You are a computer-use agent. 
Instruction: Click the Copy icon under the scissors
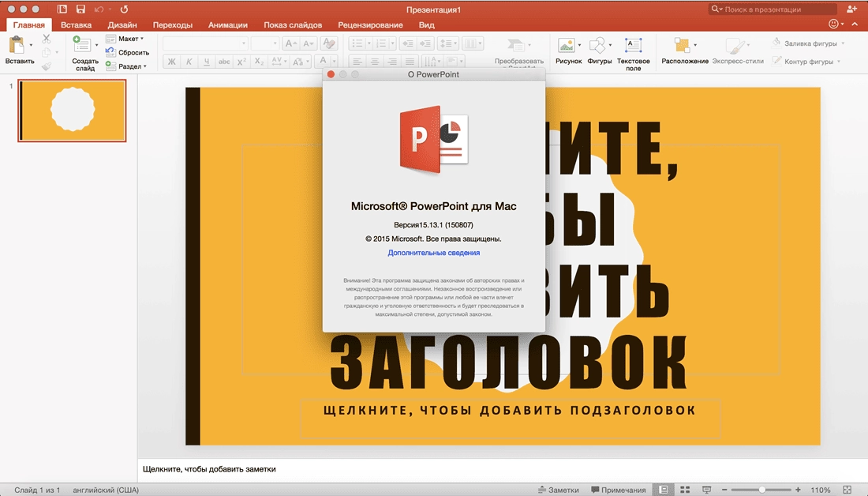[47, 53]
